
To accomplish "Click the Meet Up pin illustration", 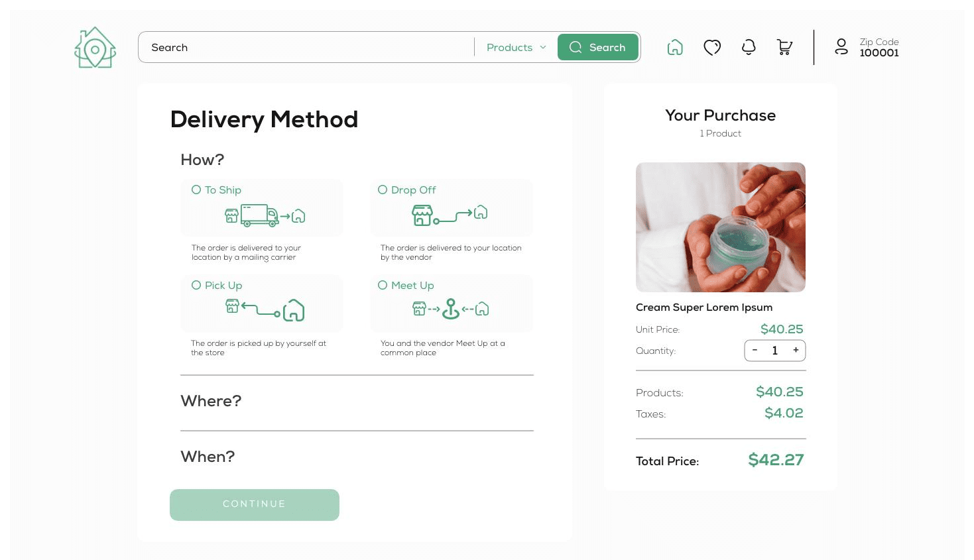I will [x=451, y=309].
